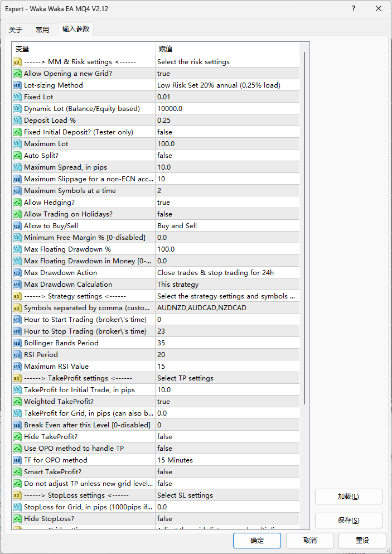Click the 加载(L) button
The width and height of the screenshot is (392, 554).
coord(349,497)
